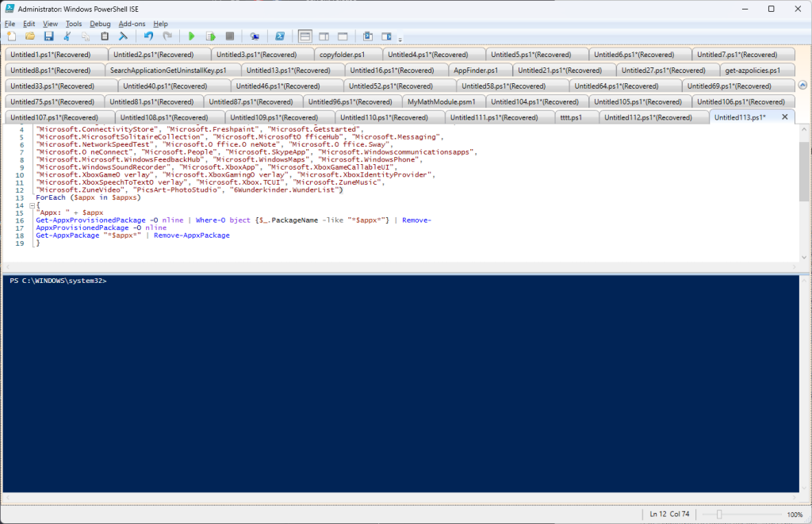Toggle Show Script Pane Maximized layout
Viewport: 812px width, 524px height.
pyautogui.click(x=343, y=36)
